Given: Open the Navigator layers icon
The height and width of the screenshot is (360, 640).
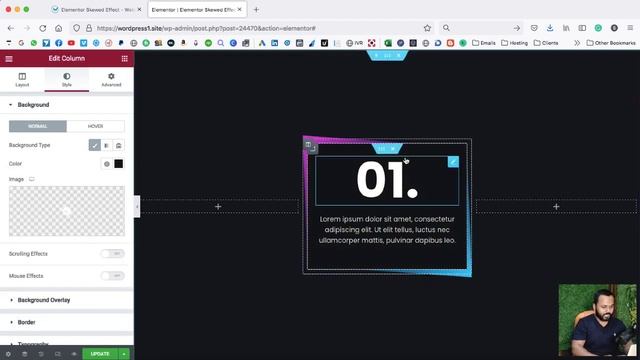Looking at the screenshot, I should (x=24, y=354).
